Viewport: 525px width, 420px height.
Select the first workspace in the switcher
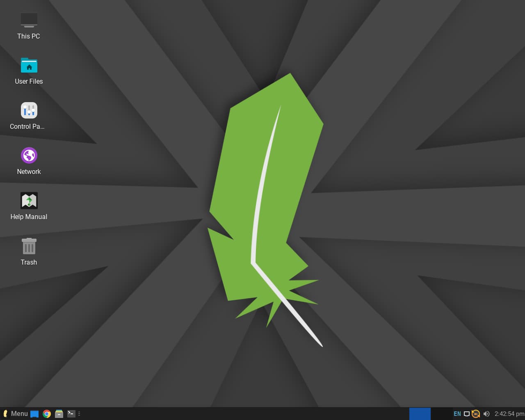(420, 414)
